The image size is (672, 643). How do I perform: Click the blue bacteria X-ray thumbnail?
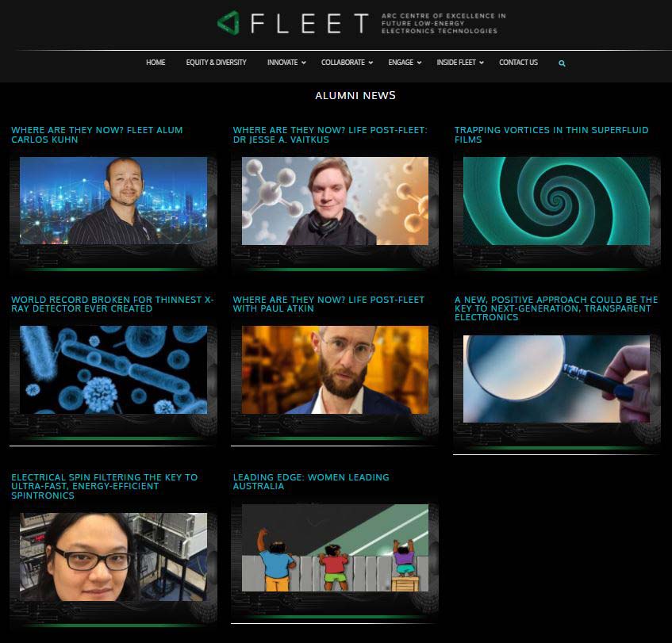click(x=113, y=369)
